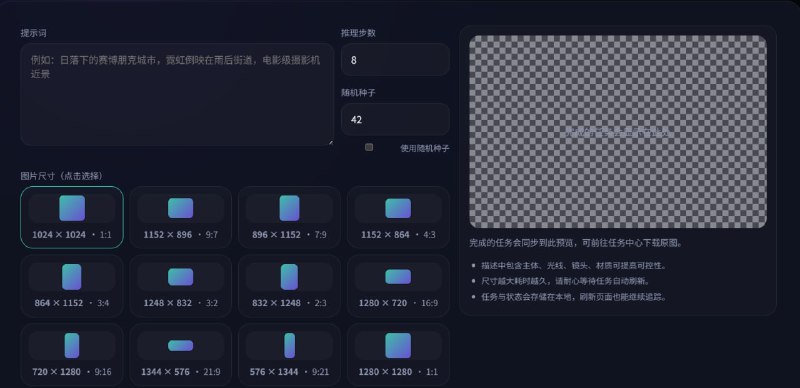Select the 1152 × 896 9:7 size card
This screenshot has height=388, width=800.
click(x=181, y=217)
